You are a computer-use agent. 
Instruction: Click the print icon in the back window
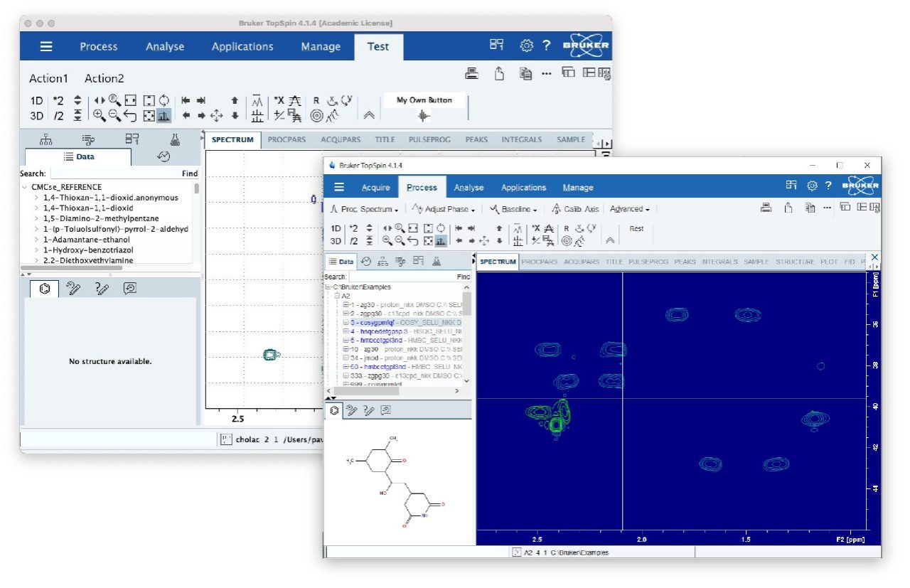pos(473,73)
